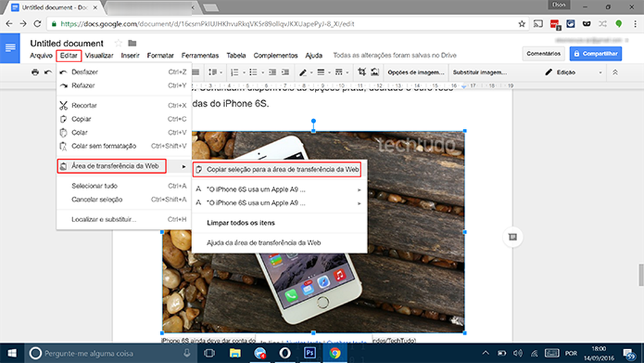Bookmark this page with the address bar star
Viewport: 644px width, 363px height.
522,24
